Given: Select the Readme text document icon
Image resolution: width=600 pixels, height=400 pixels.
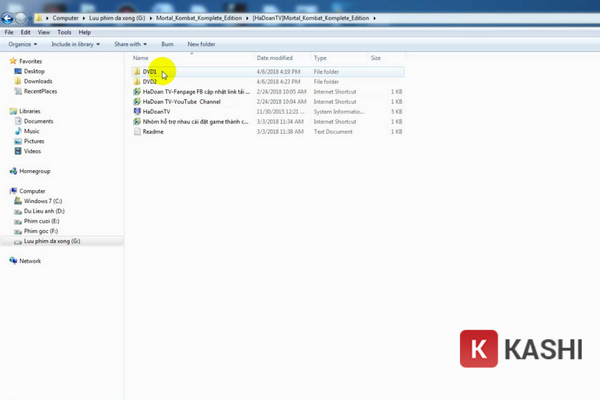Looking at the screenshot, I should coord(137,131).
